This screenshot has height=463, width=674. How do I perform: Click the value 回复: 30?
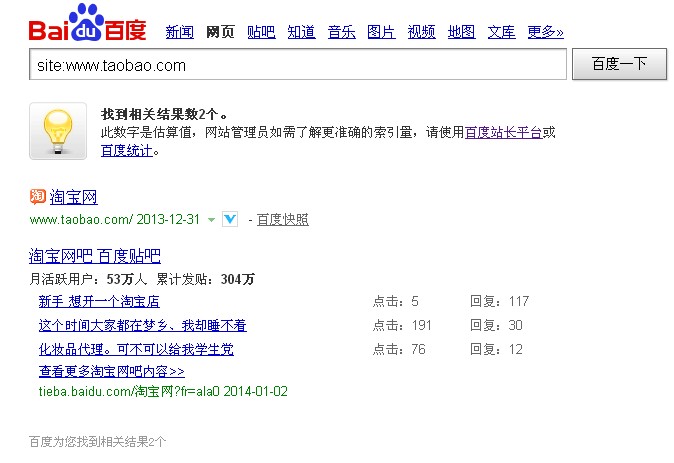[x=496, y=325]
